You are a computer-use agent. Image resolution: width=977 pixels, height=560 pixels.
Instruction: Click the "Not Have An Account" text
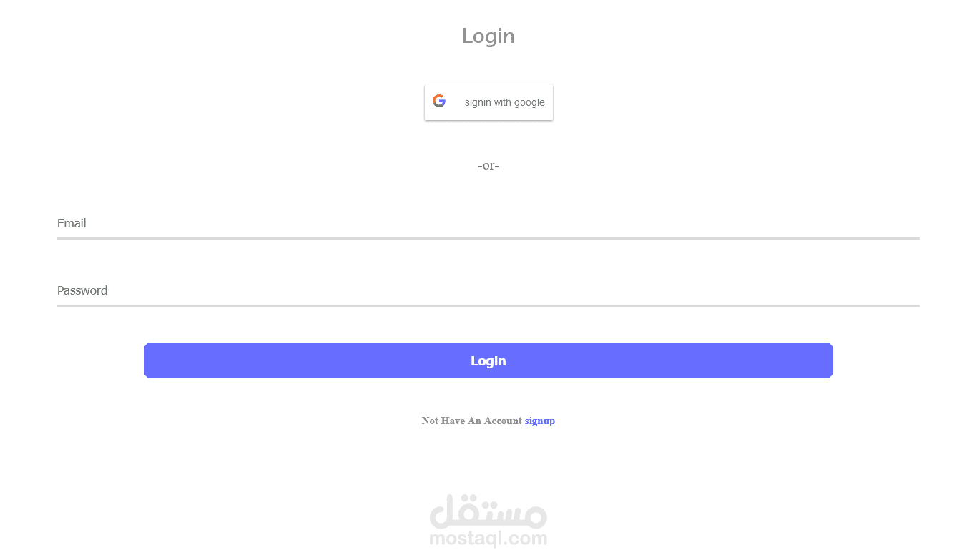pos(472,421)
